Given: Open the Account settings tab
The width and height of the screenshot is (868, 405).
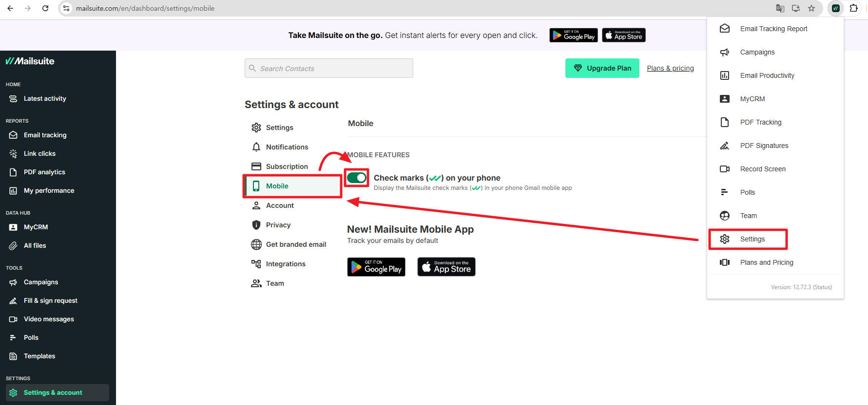Looking at the screenshot, I should 292,205.
